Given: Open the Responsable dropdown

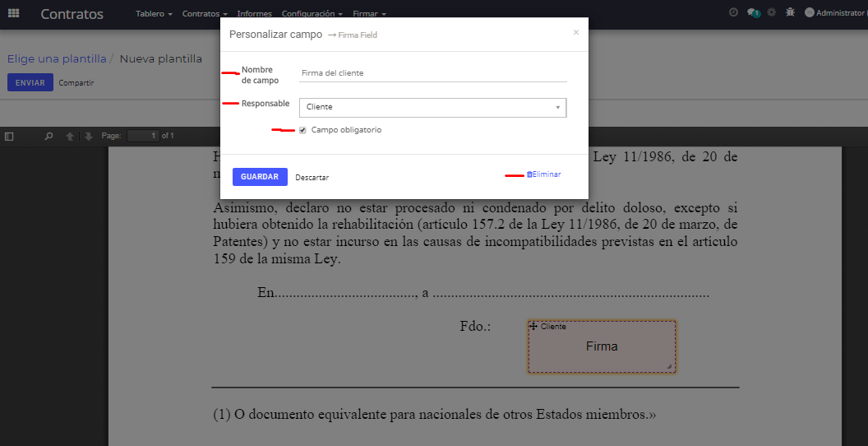Looking at the screenshot, I should 433,108.
